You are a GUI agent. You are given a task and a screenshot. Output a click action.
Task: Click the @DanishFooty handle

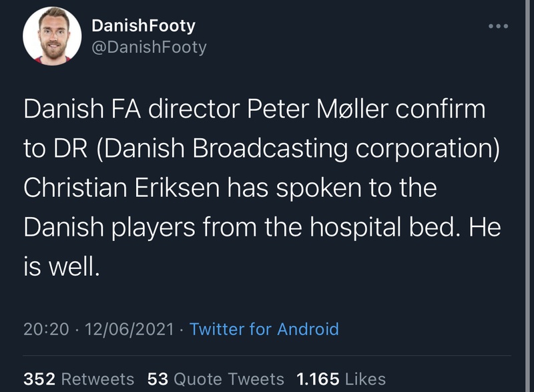coord(148,47)
